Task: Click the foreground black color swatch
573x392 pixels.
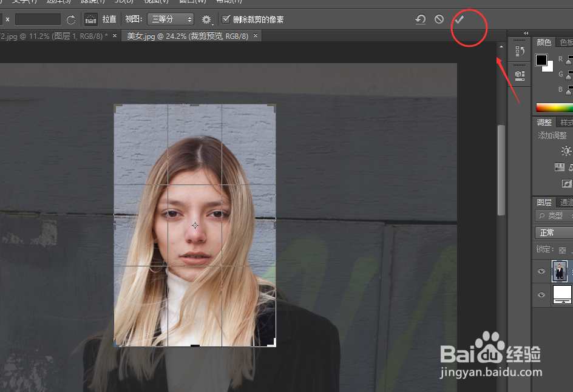Action: [x=541, y=59]
